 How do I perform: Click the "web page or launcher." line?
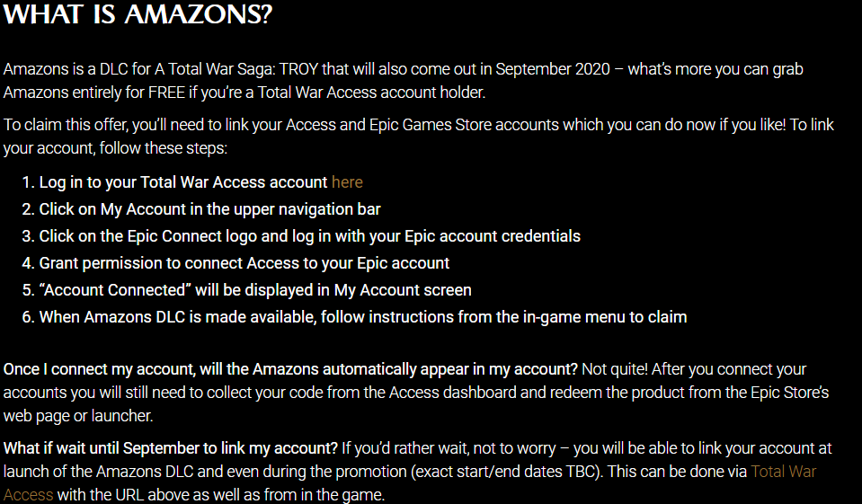coord(78,416)
